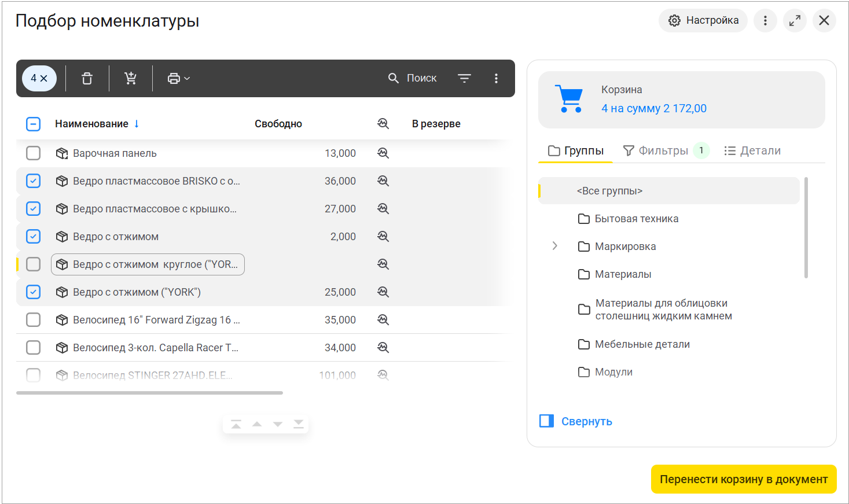The image size is (849, 504).
Task: Check the Варочная панель checkbox
Action: point(34,153)
